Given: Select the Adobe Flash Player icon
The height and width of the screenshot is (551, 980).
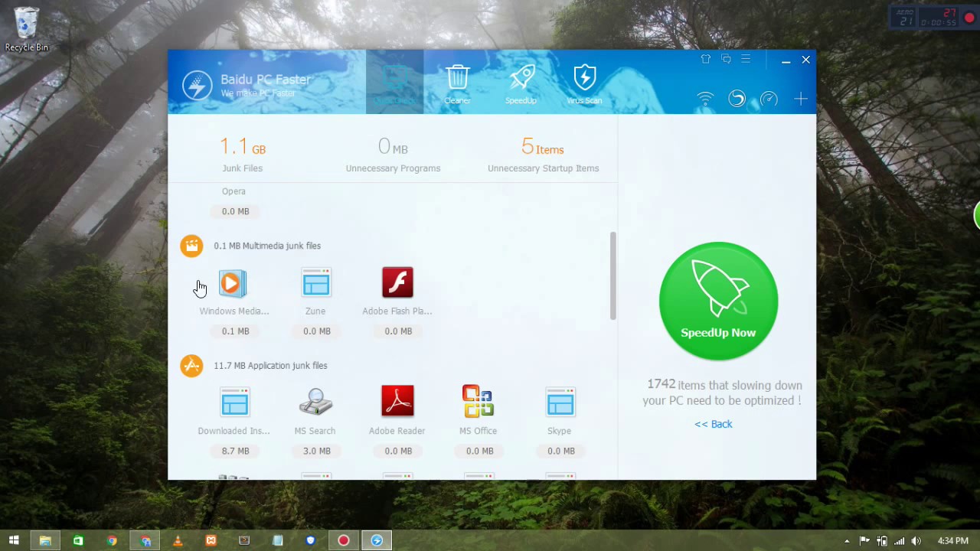Looking at the screenshot, I should click(x=397, y=282).
